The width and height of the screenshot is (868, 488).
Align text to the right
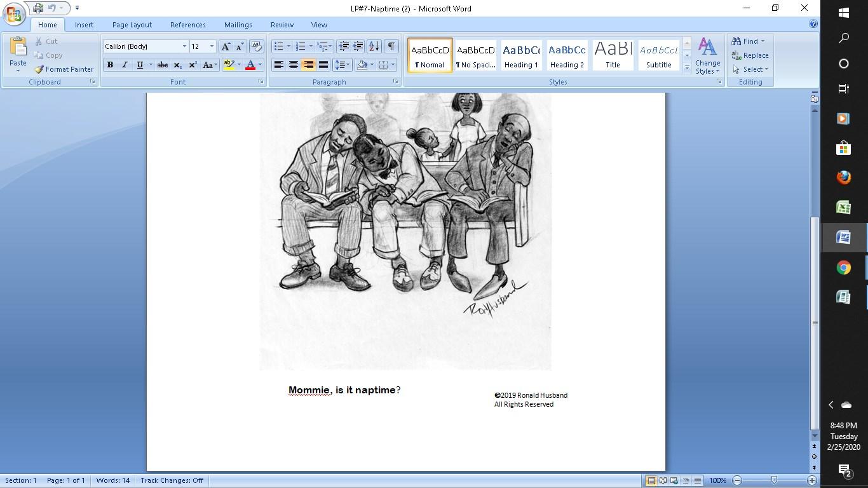pyautogui.click(x=308, y=65)
